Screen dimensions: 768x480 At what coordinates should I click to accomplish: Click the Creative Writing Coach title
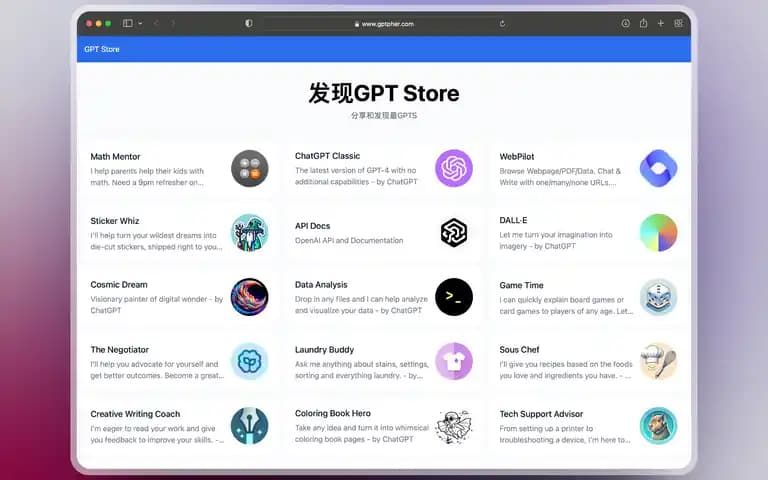[x=135, y=414]
